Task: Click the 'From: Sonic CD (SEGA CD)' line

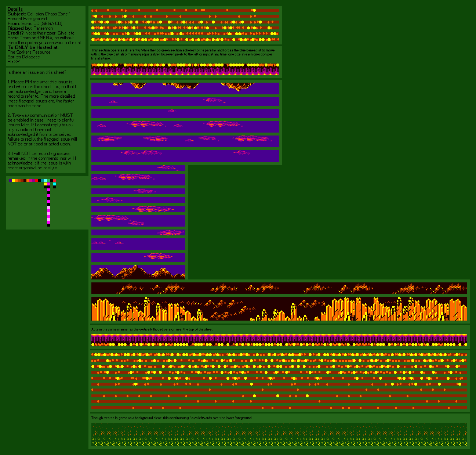Action: [35, 24]
